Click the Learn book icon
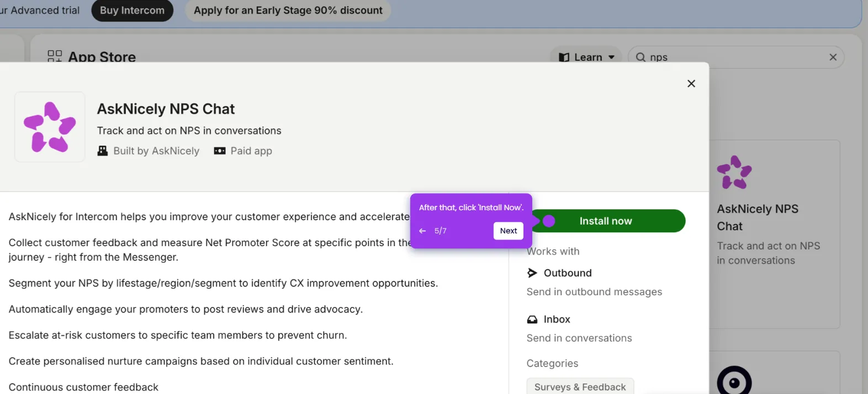This screenshot has width=868, height=394. 564,57
